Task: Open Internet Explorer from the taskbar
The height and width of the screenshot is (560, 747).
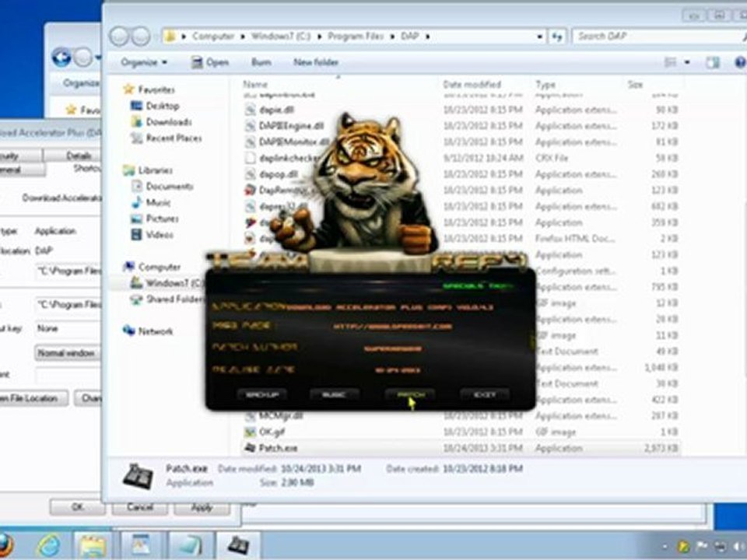Action: pyautogui.click(x=49, y=546)
